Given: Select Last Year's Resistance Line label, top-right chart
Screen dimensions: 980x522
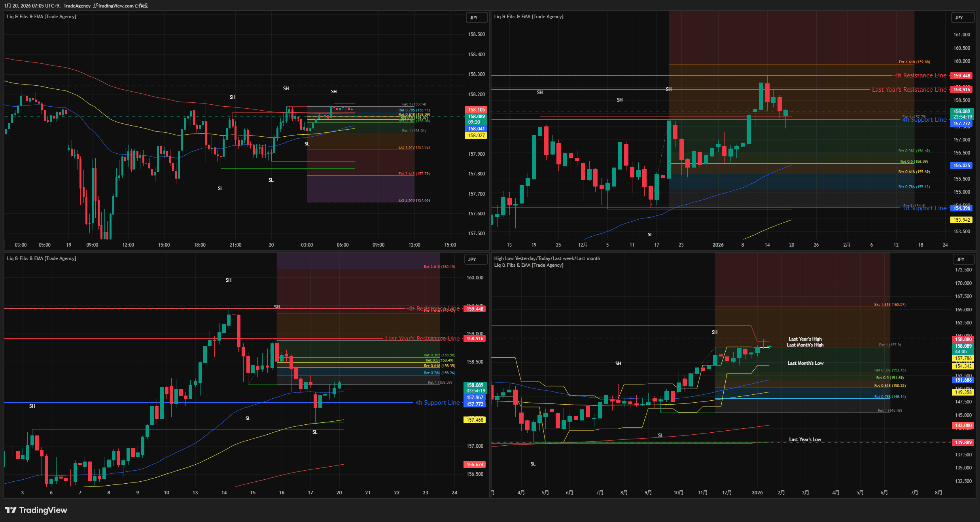Looking at the screenshot, I should 909,90.
